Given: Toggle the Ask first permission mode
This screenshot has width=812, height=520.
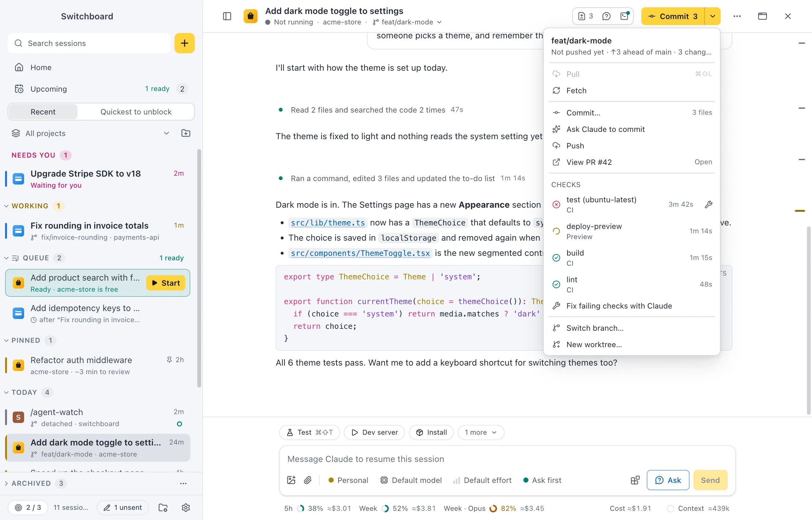Looking at the screenshot, I should [542, 480].
